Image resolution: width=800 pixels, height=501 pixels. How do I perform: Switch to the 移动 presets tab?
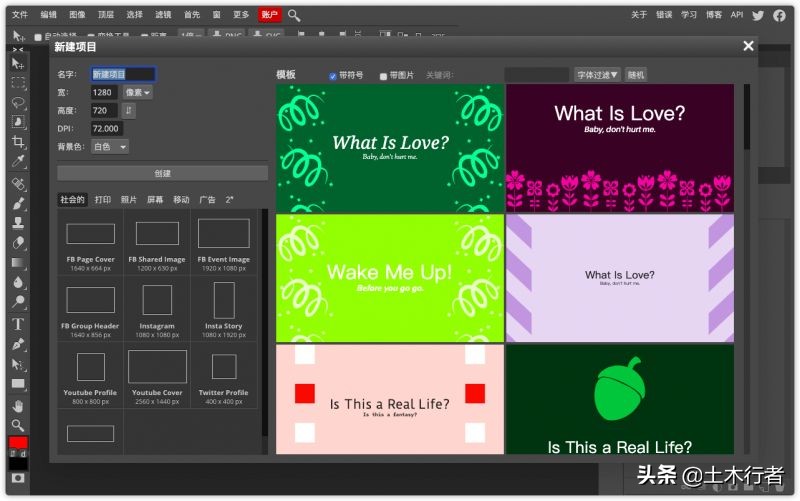coord(181,199)
